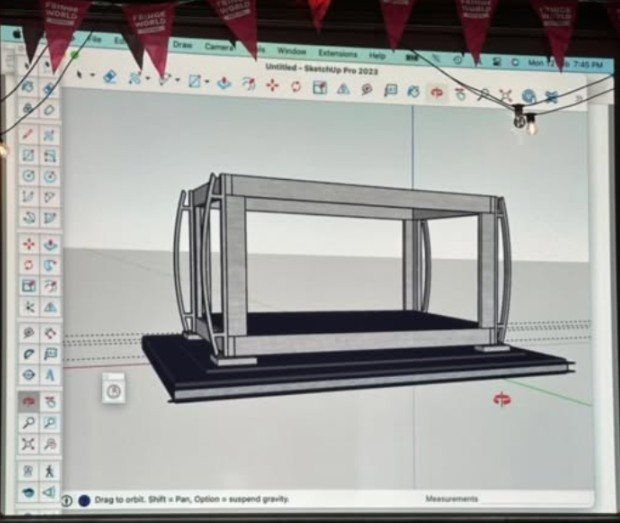Open the Arc tool dropdown arrow
This screenshot has height=523, width=620.
coord(177,79)
